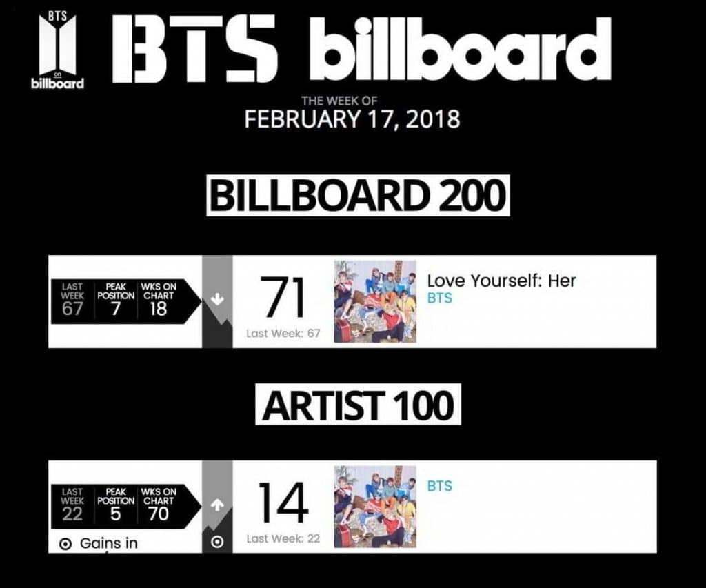The width and height of the screenshot is (706, 588).
Task: Click the up arrow trend icon beside rank 14
Action: [217, 505]
